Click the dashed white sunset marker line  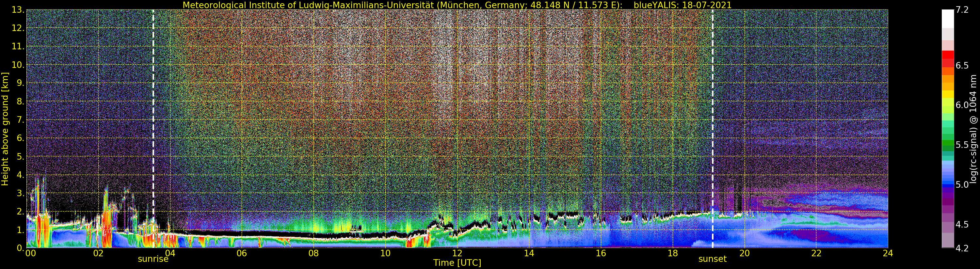pyautogui.click(x=712, y=114)
